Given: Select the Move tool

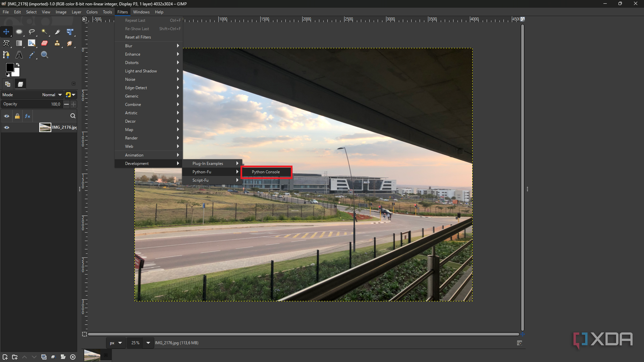Looking at the screenshot, I should [x=6, y=32].
